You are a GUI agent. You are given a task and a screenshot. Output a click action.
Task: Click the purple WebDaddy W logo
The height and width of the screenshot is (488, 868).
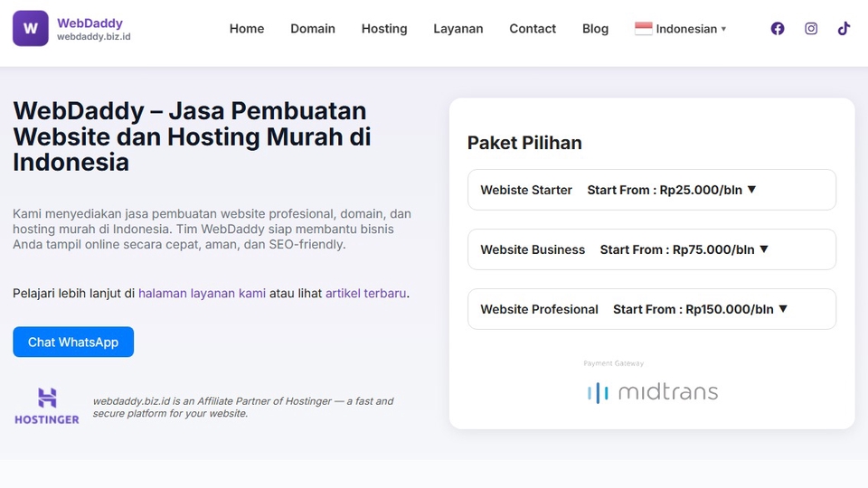coord(31,29)
